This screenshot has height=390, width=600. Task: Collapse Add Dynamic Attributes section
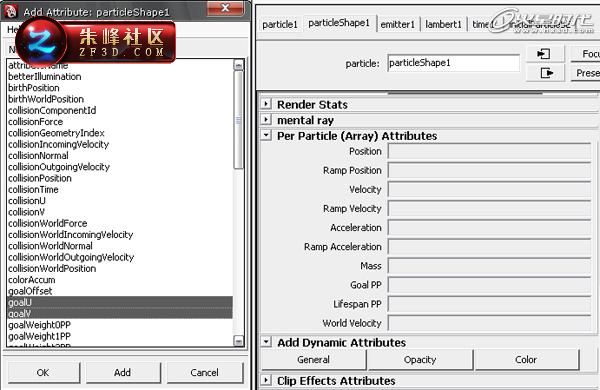[x=266, y=342]
